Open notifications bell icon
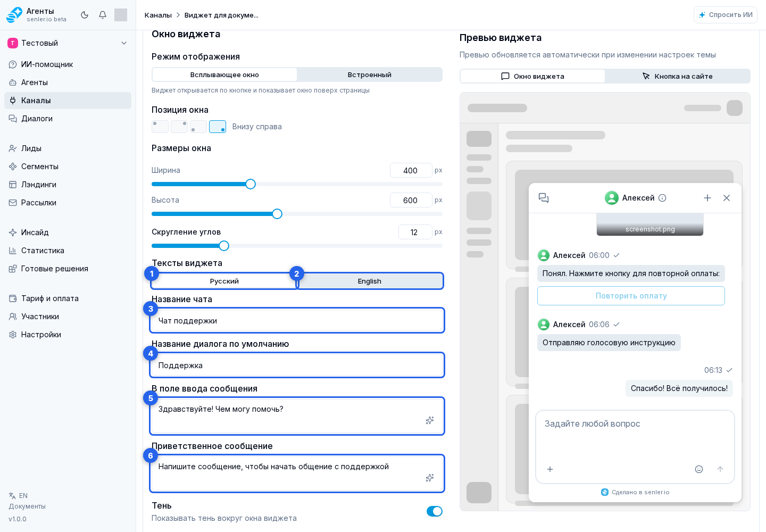The height and width of the screenshot is (532, 766). tap(103, 15)
